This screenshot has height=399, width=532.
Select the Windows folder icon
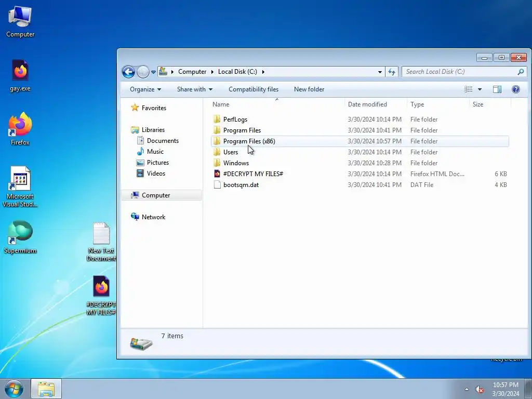tap(217, 163)
